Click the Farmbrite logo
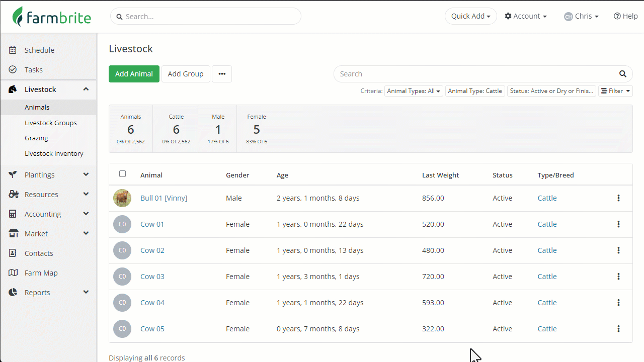644x362 pixels. pyautogui.click(x=52, y=17)
